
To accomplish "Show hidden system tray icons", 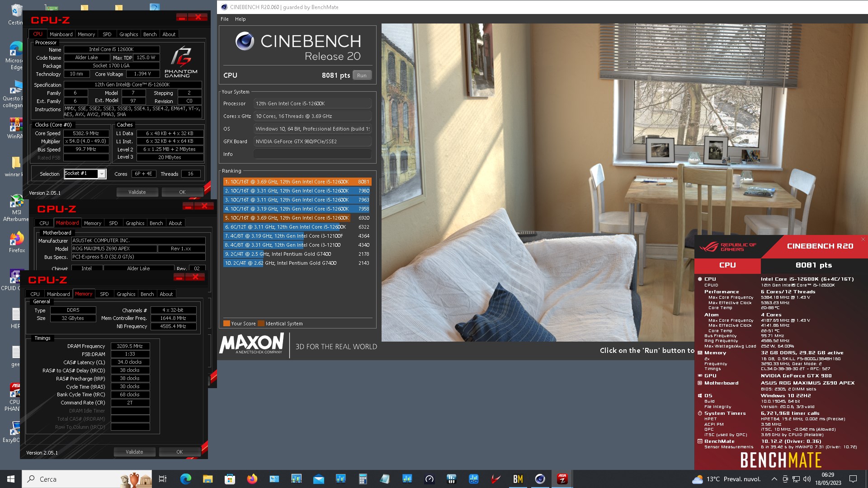I will pyautogui.click(x=774, y=479).
